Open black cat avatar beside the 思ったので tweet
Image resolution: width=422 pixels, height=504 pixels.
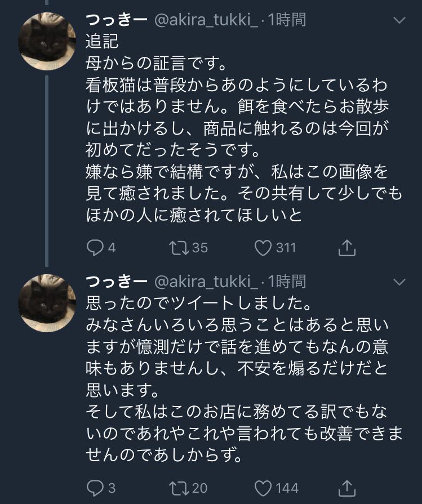tap(47, 302)
